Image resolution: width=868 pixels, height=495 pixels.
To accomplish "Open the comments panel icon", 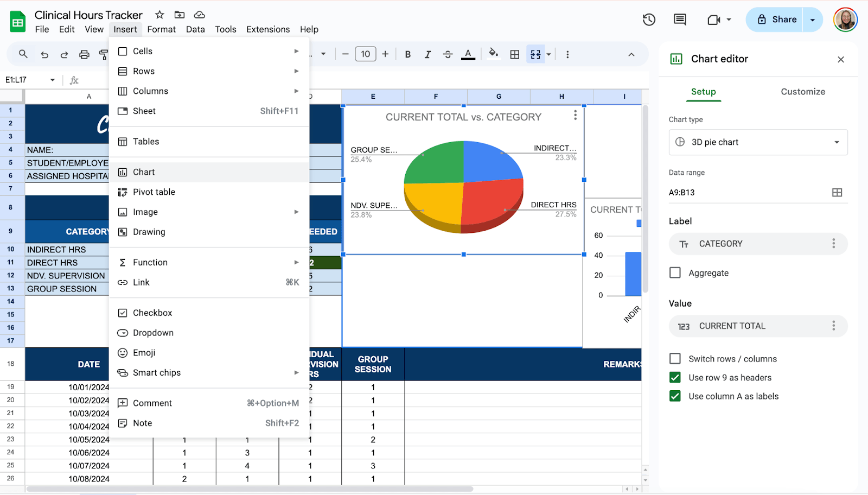I will pos(680,20).
